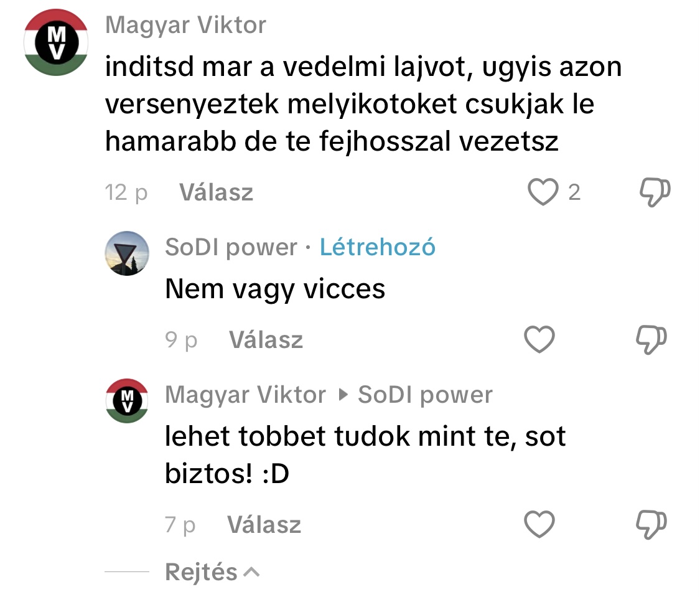This screenshot has height=597, width=700.
Task: Reply to the 12 p comment via Válasz
Action: 216,192
